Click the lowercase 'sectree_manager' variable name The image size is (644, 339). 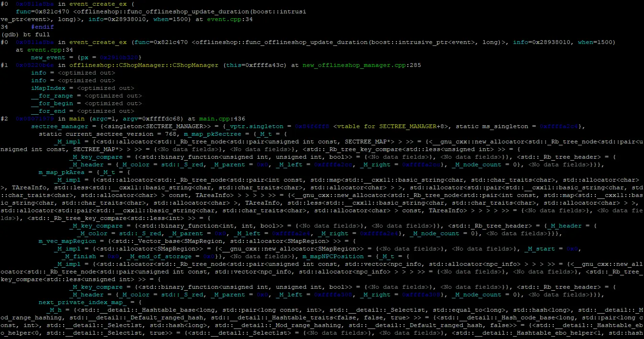click(60, 126)
